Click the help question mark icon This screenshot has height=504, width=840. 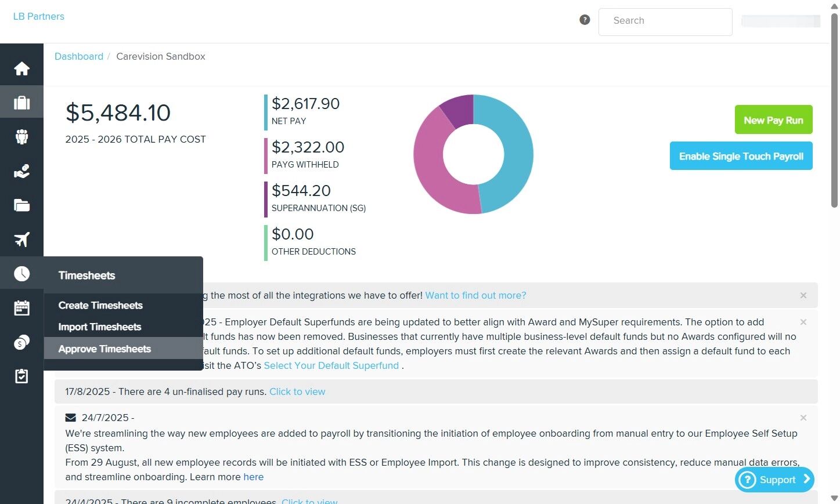[x=585, y=20]
